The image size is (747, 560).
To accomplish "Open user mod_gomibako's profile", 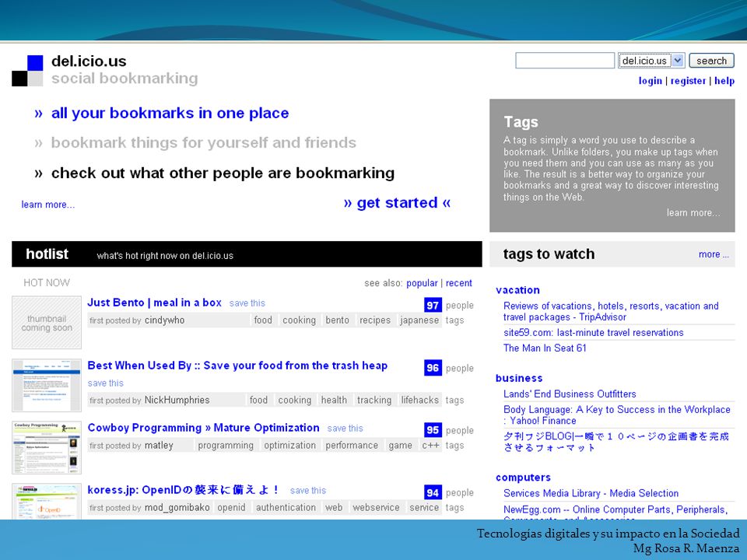I will coord(177,508).
